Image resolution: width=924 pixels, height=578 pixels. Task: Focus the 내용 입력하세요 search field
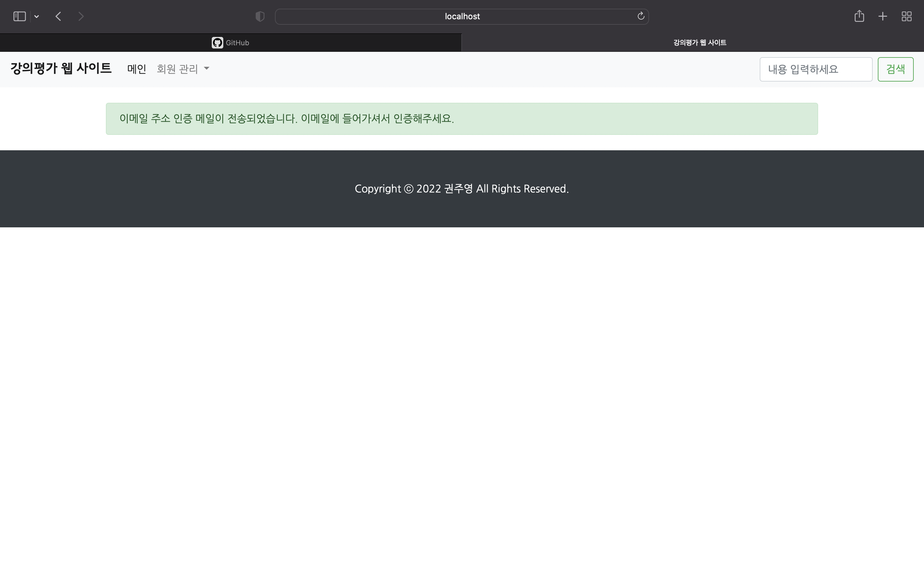(x=816, y=69)
